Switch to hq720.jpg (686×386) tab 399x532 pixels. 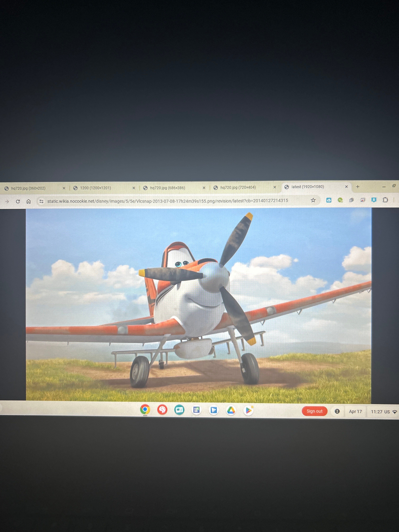[x=174, y=188]
